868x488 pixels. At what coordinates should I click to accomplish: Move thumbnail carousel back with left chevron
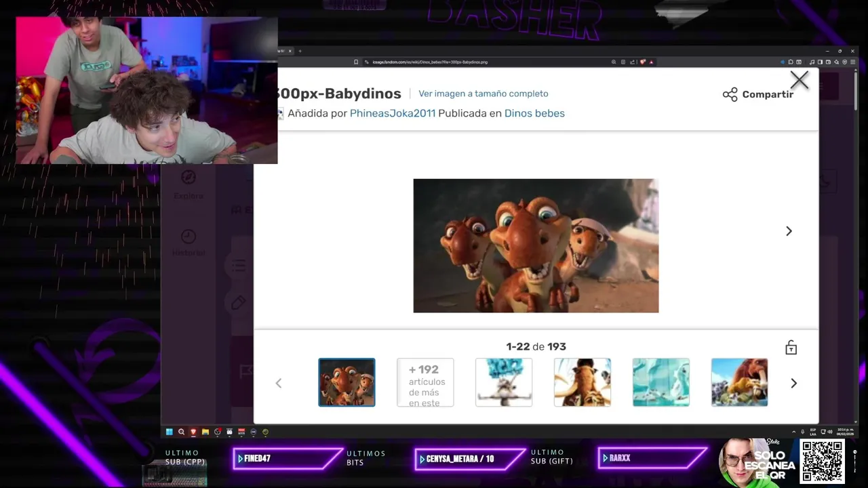[x=278, y=383]
